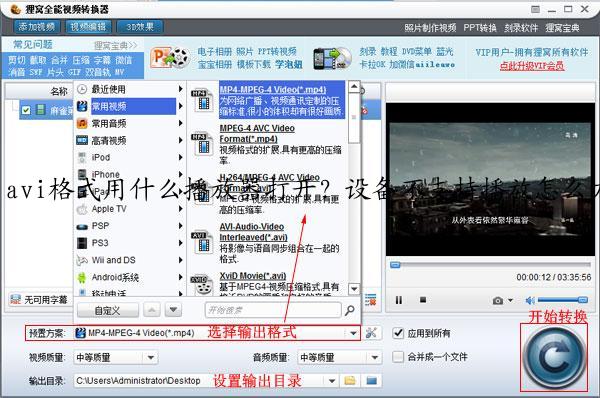600x398 pixels.
Task: Click the format list scroll up arrow
Action: [354, 86]
